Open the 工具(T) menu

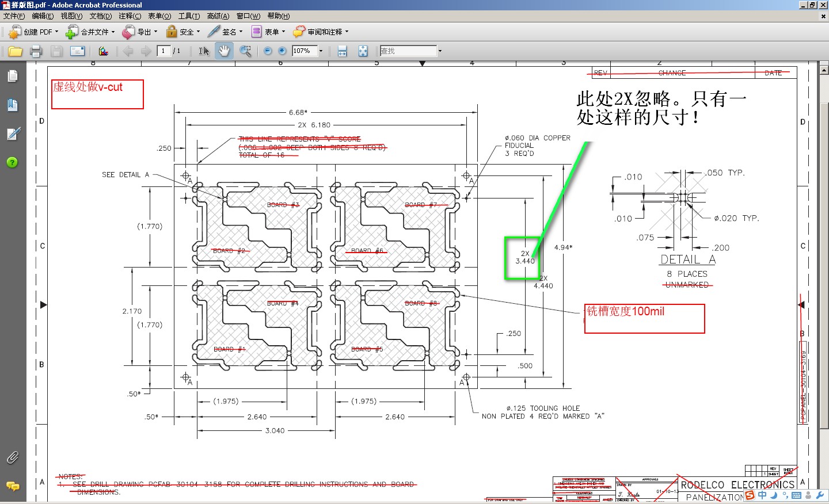pyautogui.click(x=189, y=16)
